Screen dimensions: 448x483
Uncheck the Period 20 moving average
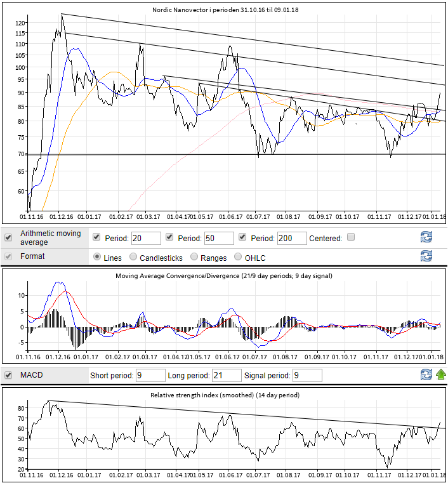click(x=96, y=237)
